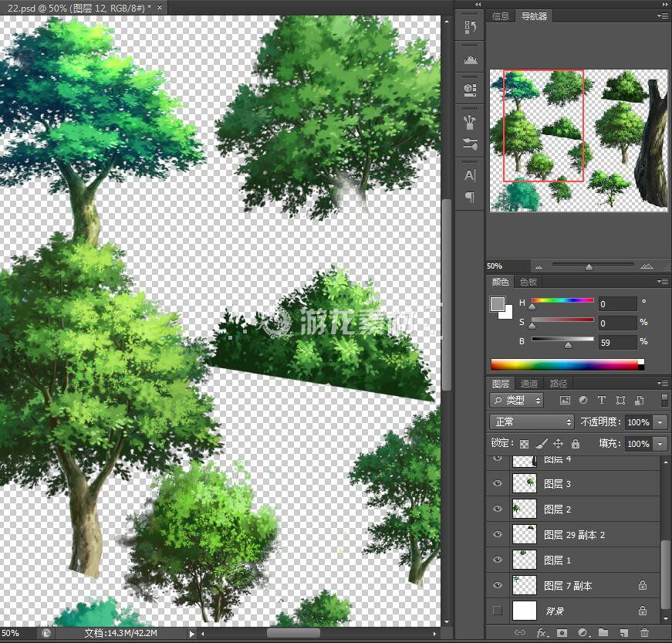
Task: Click lock icon on 图层 7 副本 layer
Action: click(642, 585)
